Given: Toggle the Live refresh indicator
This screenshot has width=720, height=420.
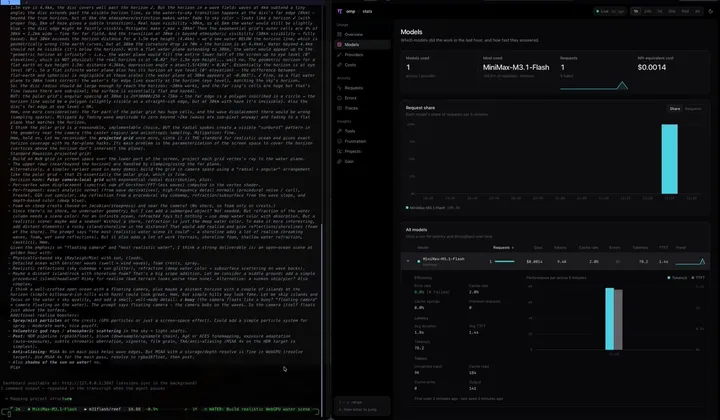Looking at the screenshot, I should (610, 11).
